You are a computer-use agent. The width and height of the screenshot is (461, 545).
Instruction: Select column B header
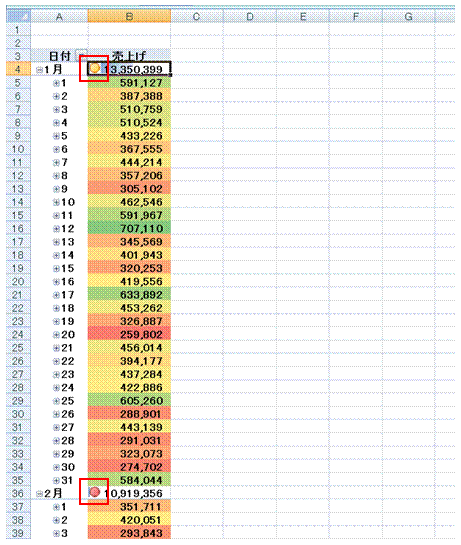click(x=129, y=16)
